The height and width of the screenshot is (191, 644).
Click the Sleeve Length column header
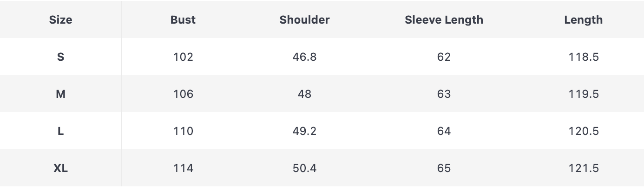[x=444, y=20]
